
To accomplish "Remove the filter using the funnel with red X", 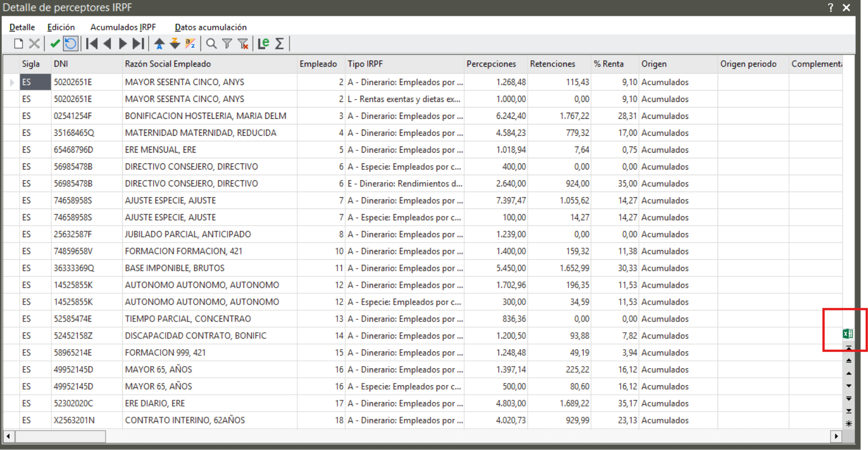I will 243,43.
